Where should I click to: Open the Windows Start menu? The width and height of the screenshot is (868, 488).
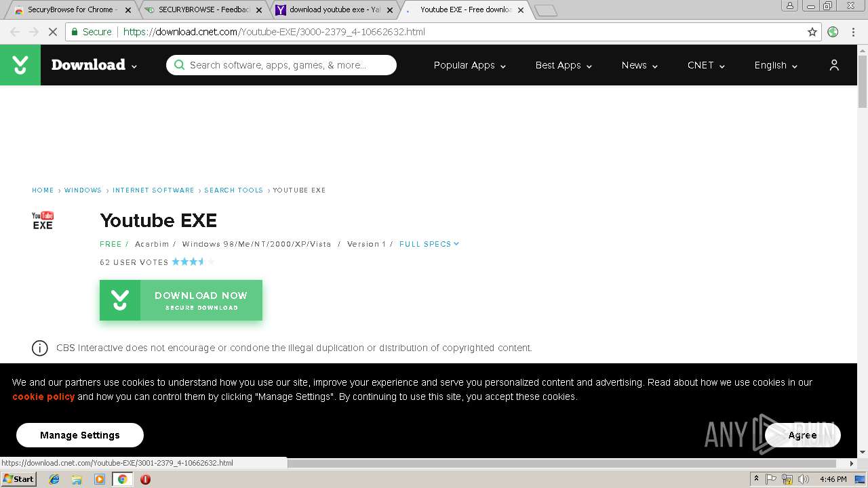(18, 479)
